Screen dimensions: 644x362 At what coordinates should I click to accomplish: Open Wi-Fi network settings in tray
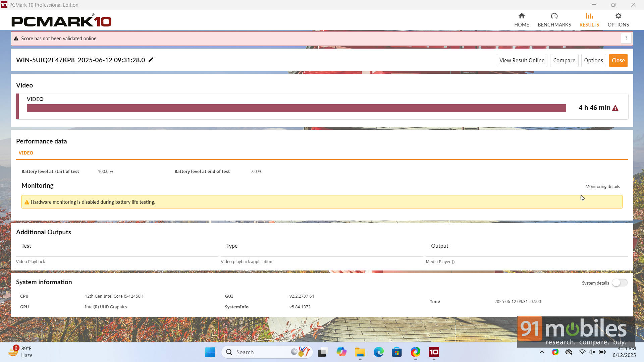(x=582, y=352)
